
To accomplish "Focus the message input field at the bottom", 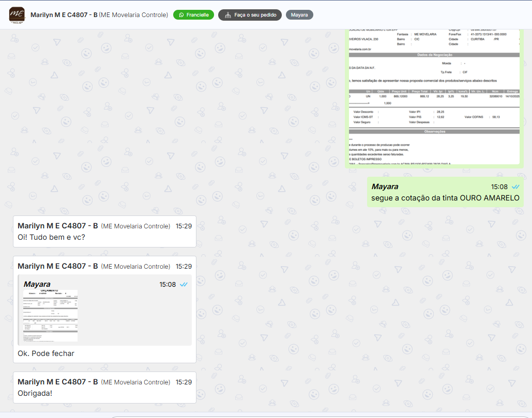I will pos(310,415).
